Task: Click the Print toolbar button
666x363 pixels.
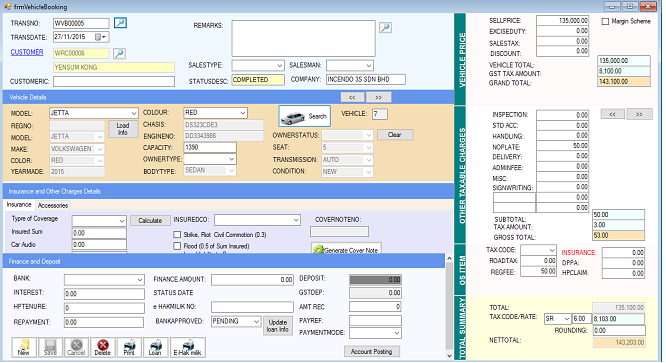Action: (129, 347)
